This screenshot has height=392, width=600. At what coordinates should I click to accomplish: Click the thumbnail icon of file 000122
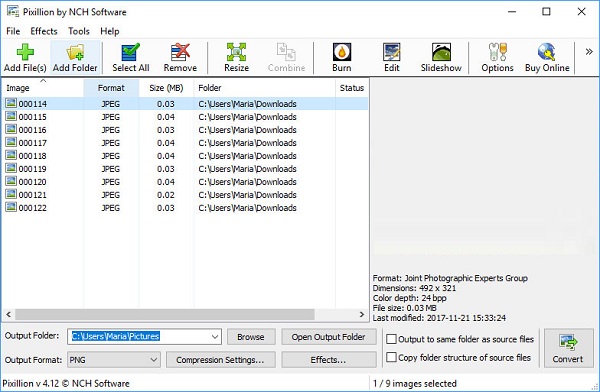[11, 207]
